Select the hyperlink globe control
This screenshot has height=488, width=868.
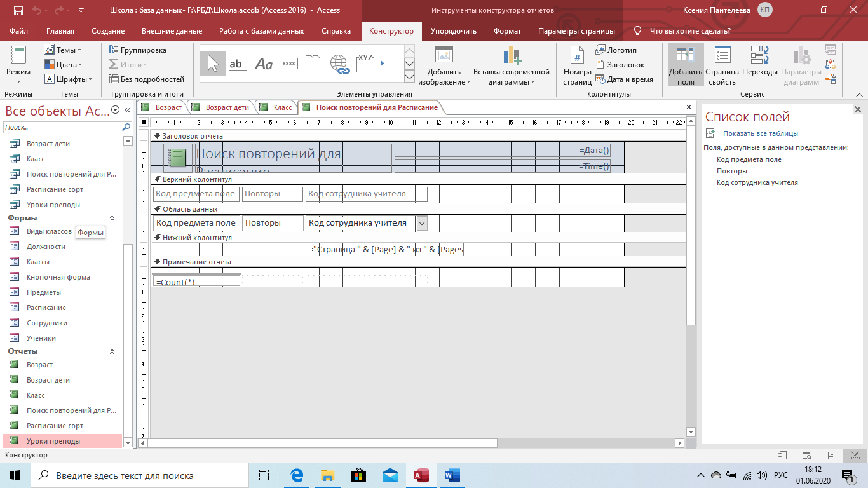(x=340, y=64)
